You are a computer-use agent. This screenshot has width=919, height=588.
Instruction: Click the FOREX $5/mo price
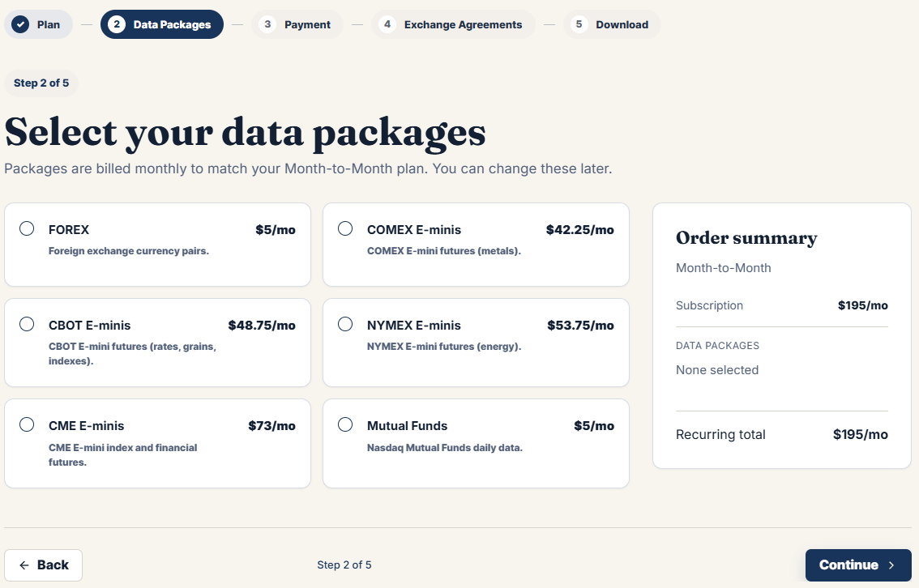[276, 229]
